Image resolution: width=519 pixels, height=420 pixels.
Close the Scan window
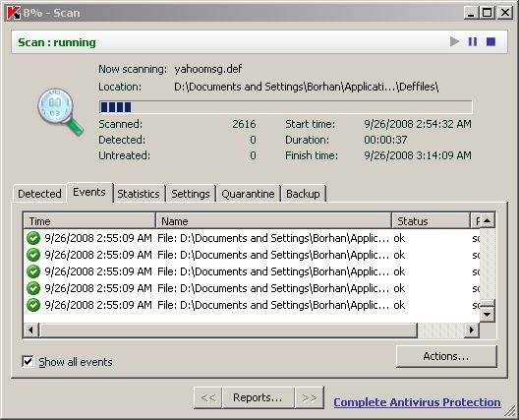coord(505,13)
